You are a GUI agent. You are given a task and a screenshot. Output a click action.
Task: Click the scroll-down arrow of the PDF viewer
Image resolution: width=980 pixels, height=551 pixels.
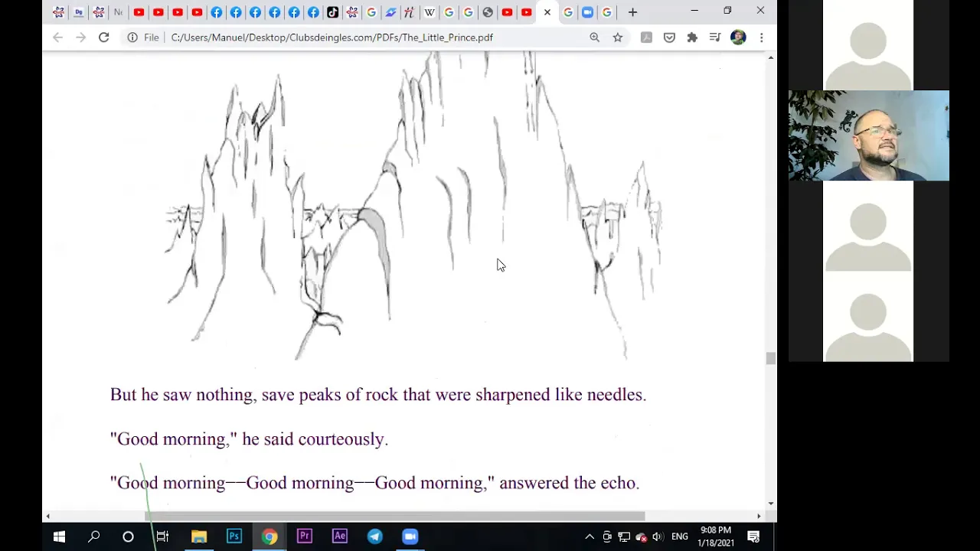(770, 504)
